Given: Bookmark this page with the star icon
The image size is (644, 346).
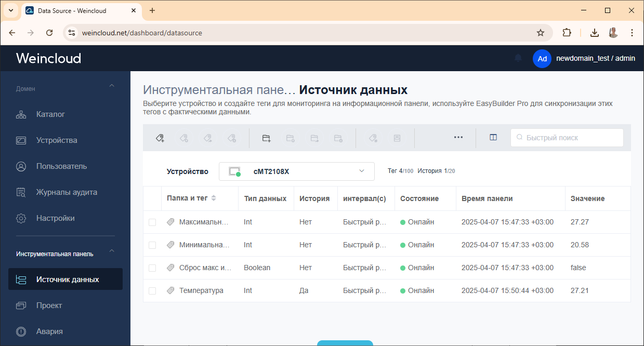Looking at the screenshot, I should coord(541,33).
